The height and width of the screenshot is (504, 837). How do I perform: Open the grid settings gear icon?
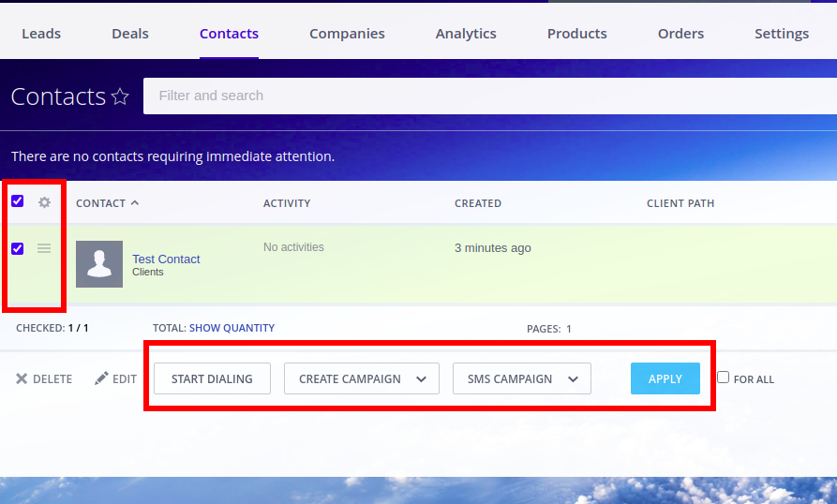[44, 202]
